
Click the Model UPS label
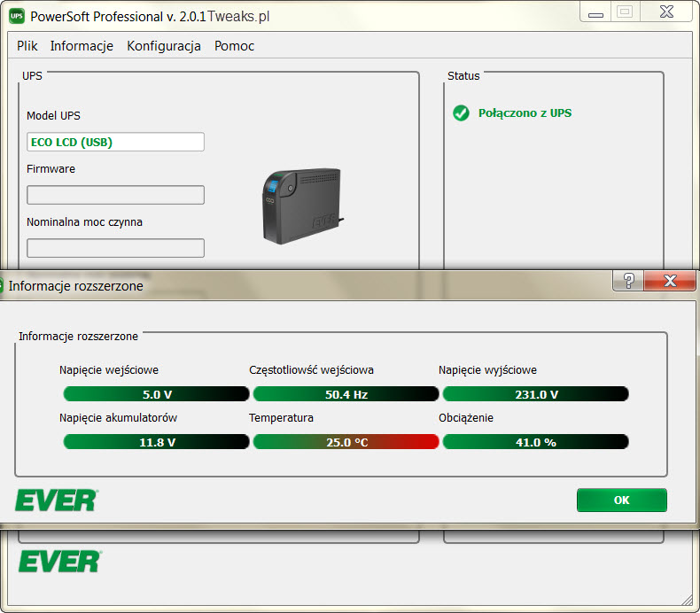tap(53, 116)
